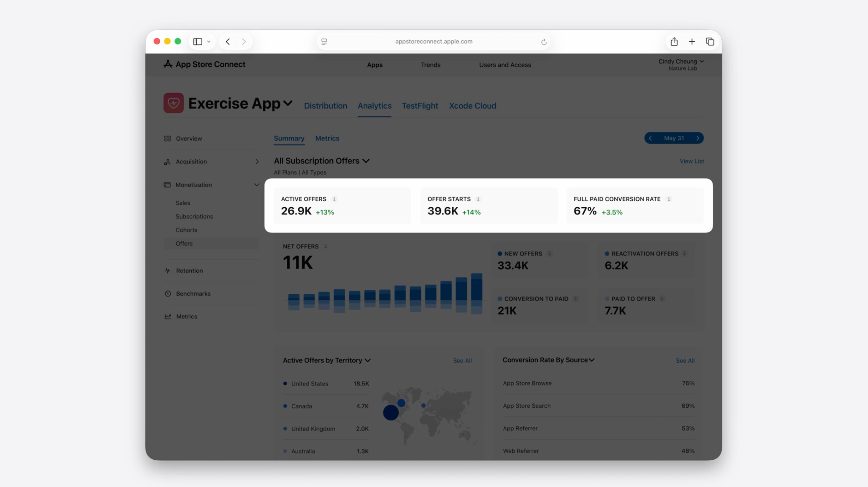
Task: Click the Safari sidebar toggle icon
Action: tap(198, 42)
